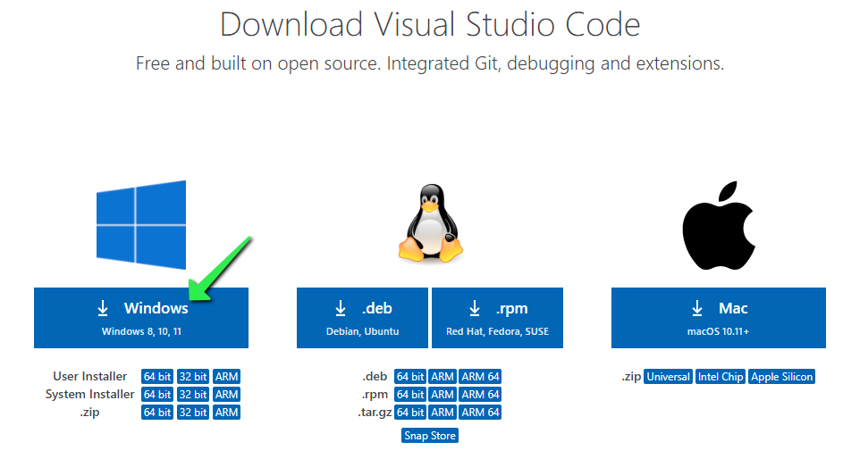Click the Apple logo icon
The width and height of the screenshot is (868, 459).
pyautogui.click(x=719, y=225)
